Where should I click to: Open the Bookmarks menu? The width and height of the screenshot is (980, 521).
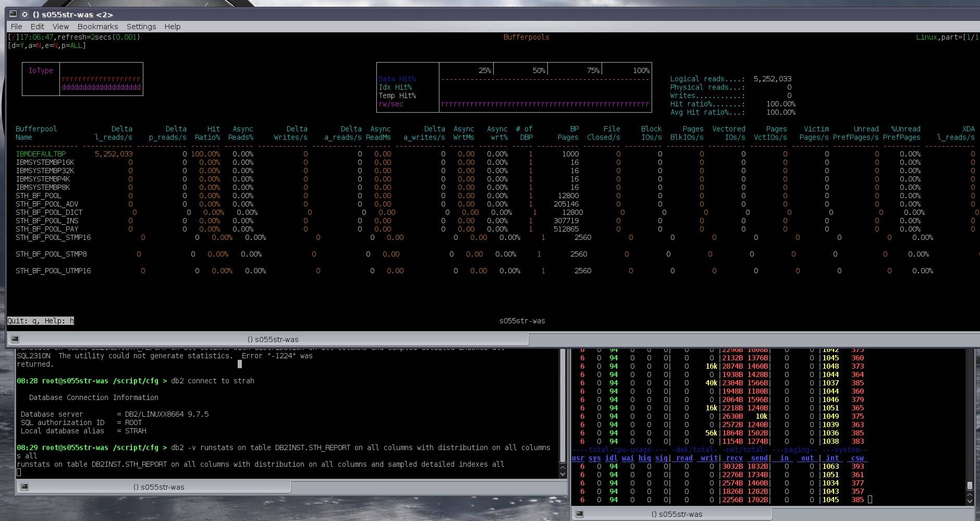tap(97, 27)
